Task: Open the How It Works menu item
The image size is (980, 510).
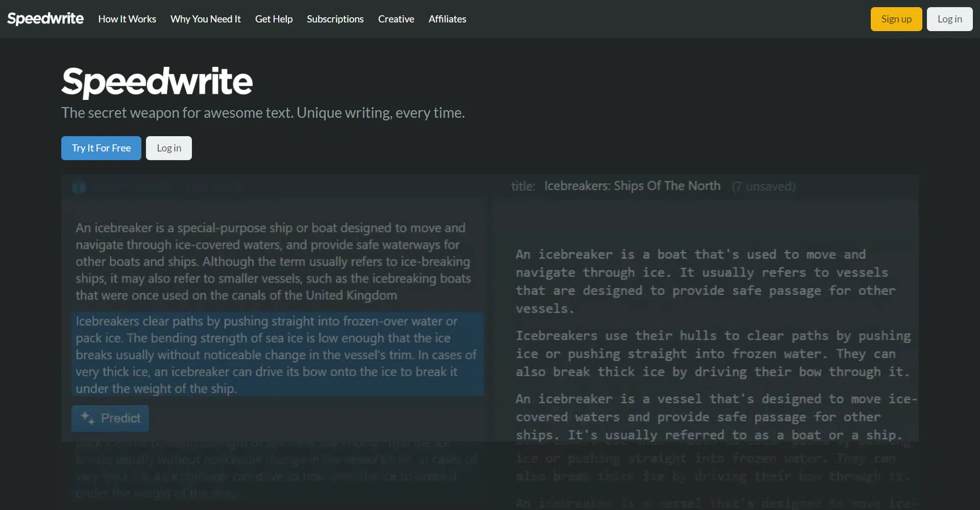Action: pyautogui.click(x=127, y=19)
